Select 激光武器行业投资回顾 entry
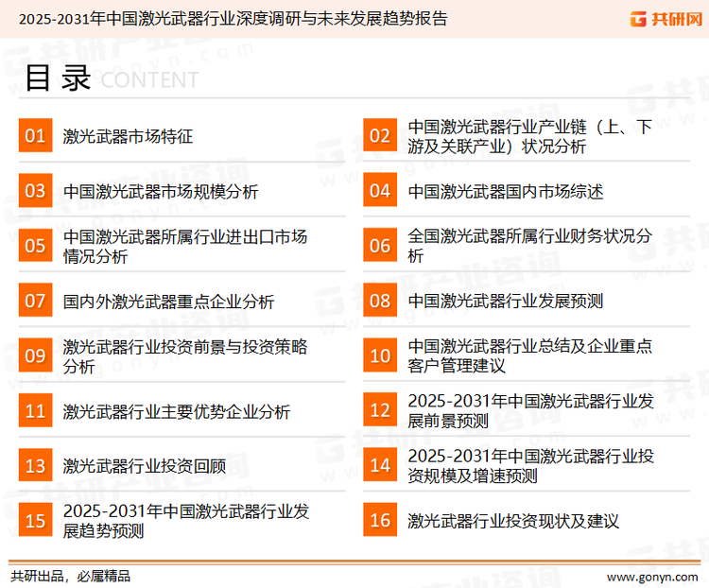Image resolution: width=709 pixels, height=588 pixels. [x=145, y=466]
